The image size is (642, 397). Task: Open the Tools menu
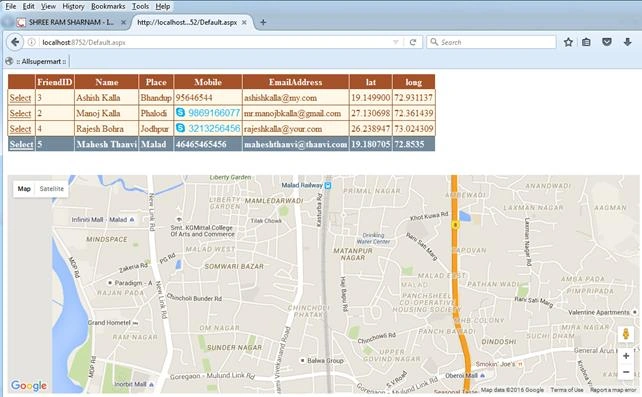(140, 6)
